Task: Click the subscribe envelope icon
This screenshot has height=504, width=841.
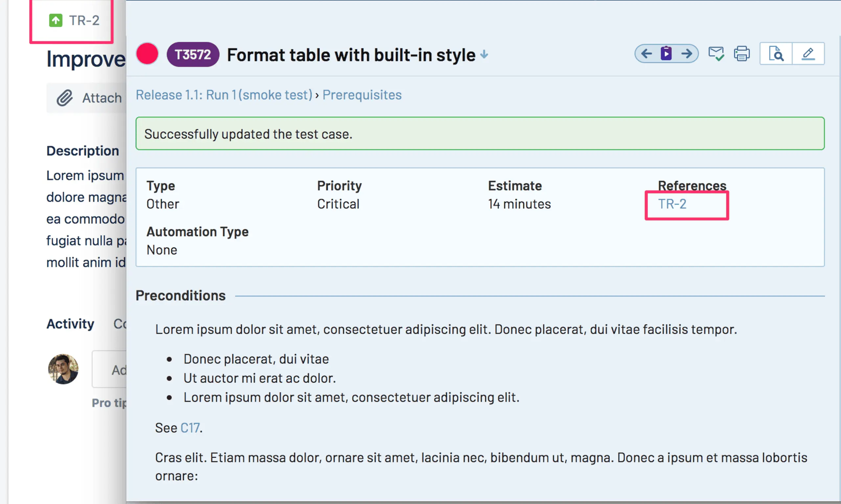Action: pos(716,54)
